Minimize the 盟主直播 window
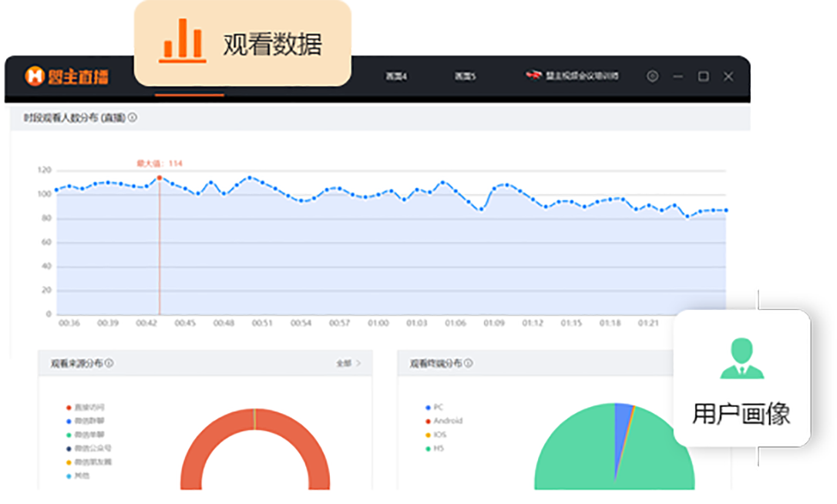Image resolution: width=837 pixels, height=504 pixels. (678, 76)
